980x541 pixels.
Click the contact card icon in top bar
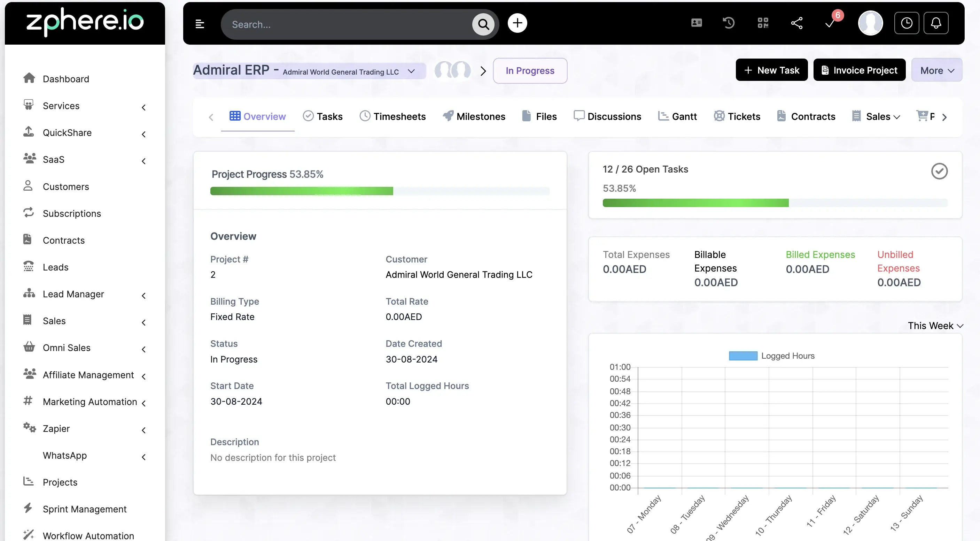pos(696,22)
